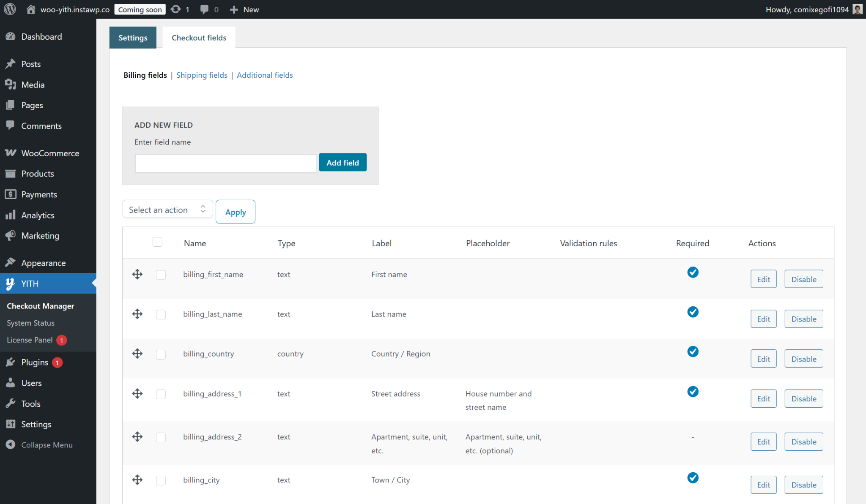Tick the checkbox next to billing_city
The width and height of the screenshot is (866, 504).
tap(161, 480)
